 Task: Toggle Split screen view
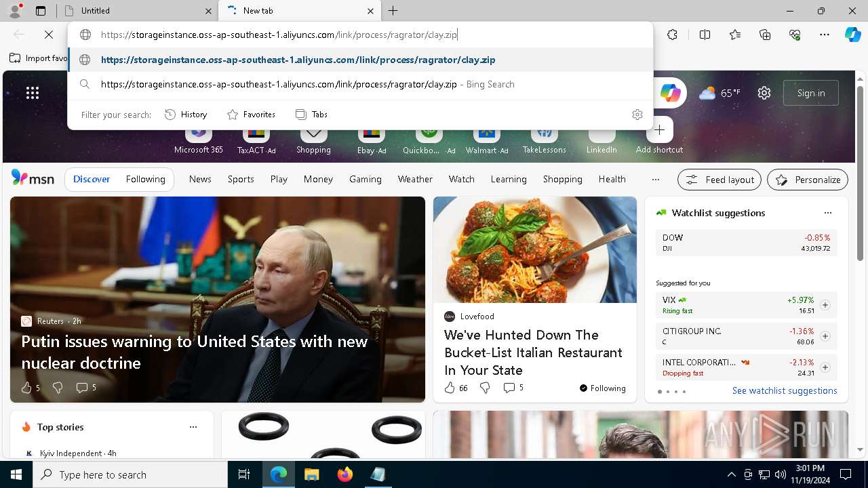[x=705, y=35]
